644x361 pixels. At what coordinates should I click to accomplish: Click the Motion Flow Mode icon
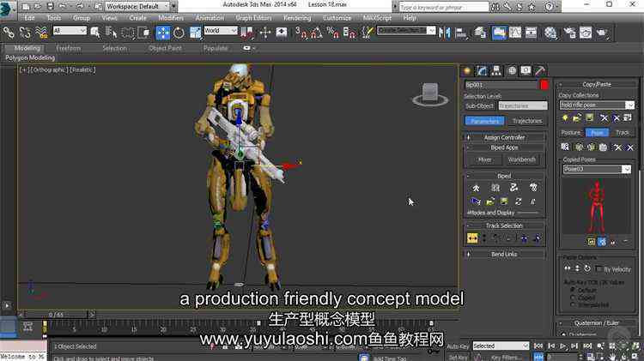(x=513, y=188)
